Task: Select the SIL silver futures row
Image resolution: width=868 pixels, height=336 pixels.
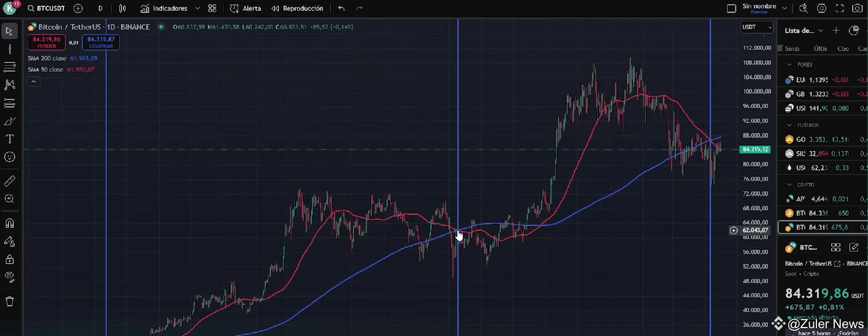Action: tap(823, 154)
